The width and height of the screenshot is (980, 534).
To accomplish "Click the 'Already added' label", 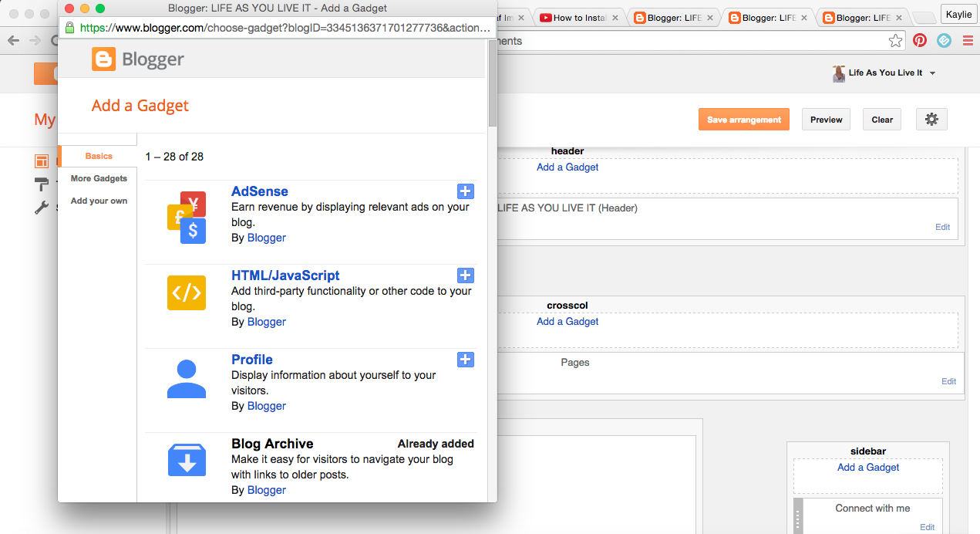I will click(x=436, y=444).
